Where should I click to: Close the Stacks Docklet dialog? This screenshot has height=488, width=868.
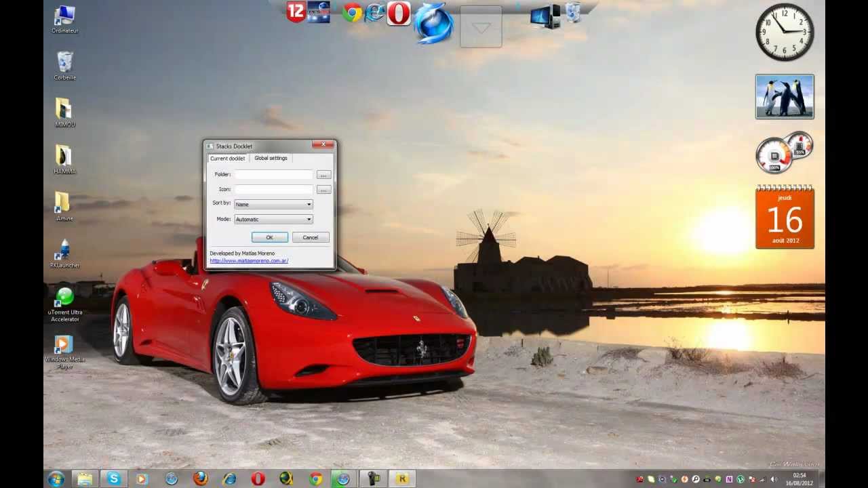tap(323, 144)
